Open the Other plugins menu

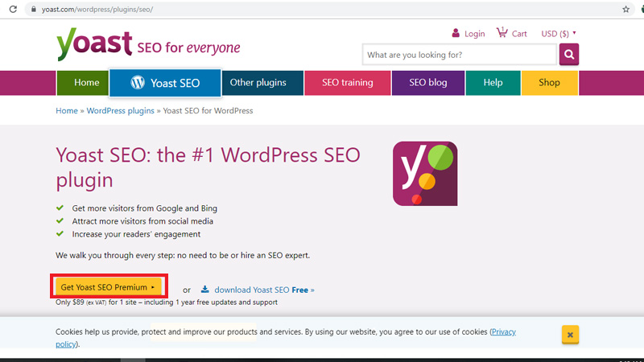[263, 83]
